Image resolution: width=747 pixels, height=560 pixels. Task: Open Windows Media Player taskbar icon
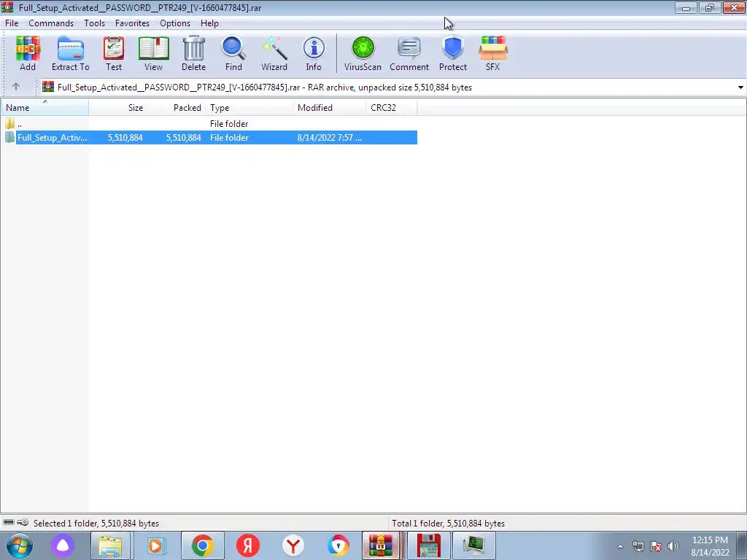pyautogui.click(x=156, y=545)
